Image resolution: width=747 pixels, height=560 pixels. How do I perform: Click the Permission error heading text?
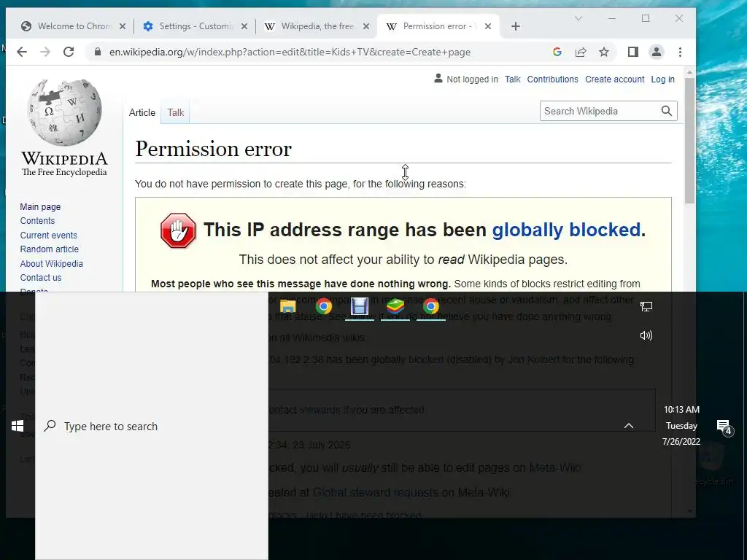pos(213,149)
